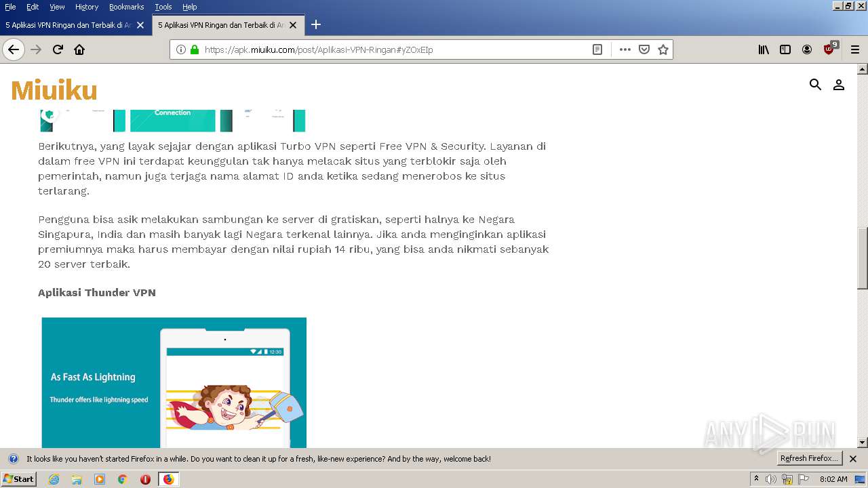Screen dimensions: 868x488
Task: Select the Firefox taskbar button
Action: coord(168,479)
